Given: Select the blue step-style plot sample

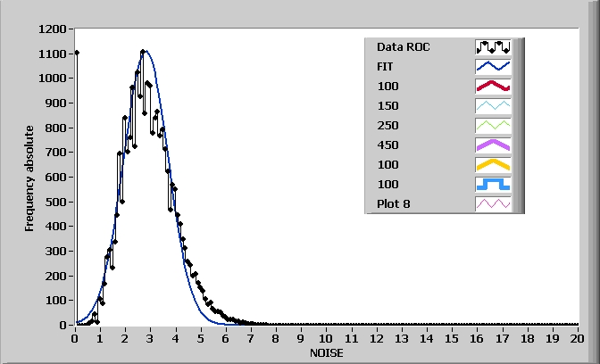Looking at the screenshot, I should pos(493,184).
